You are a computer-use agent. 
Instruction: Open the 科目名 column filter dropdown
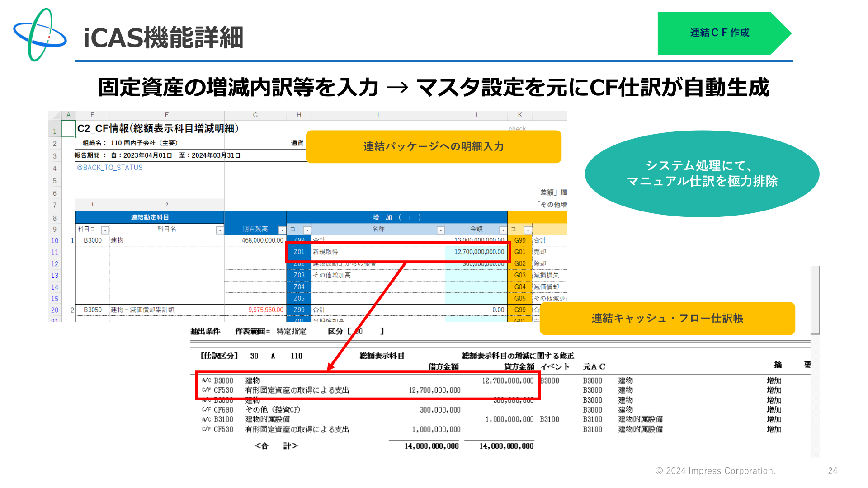pyautogui.click(x=220, y=230)
